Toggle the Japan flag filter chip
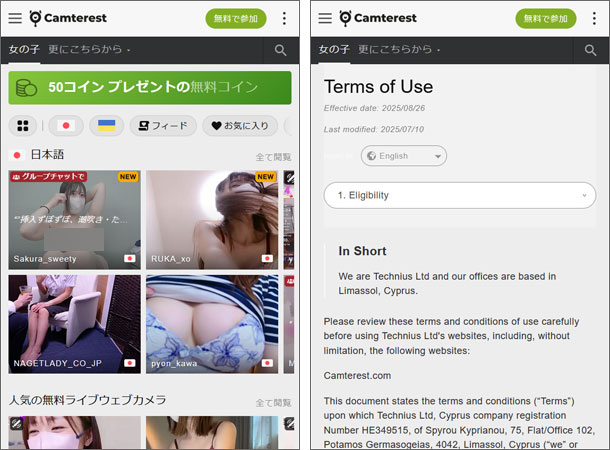Viewport: 610px width, 450px height. click(66, 126)
